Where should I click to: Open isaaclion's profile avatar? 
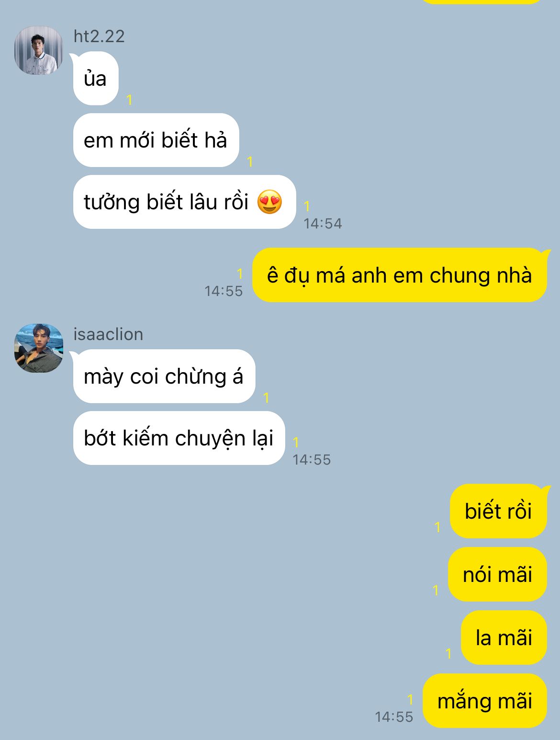click(39, 348)
